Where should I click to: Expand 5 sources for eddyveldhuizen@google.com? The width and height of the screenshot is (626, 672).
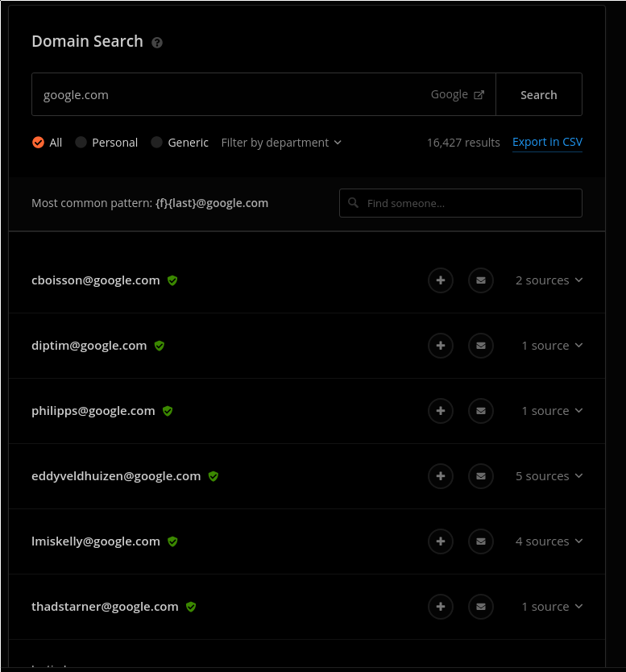tap(549, 476)
